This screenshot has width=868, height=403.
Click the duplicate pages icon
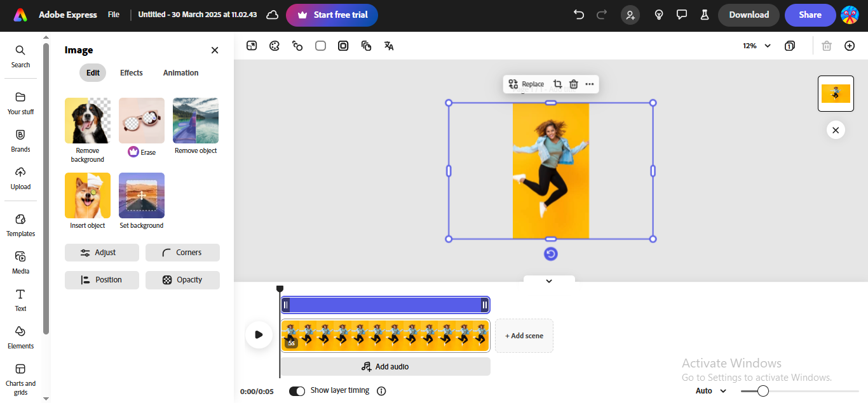366,45
